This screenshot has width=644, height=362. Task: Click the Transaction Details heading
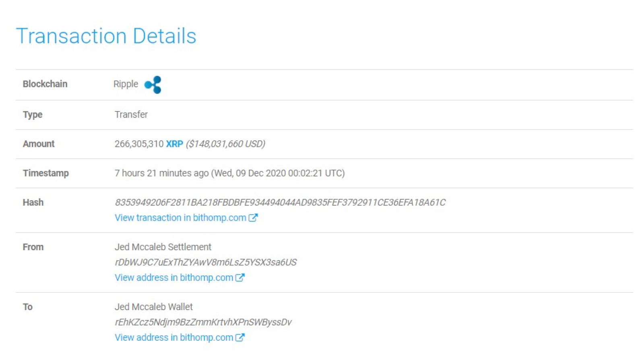tap(106, 36)
